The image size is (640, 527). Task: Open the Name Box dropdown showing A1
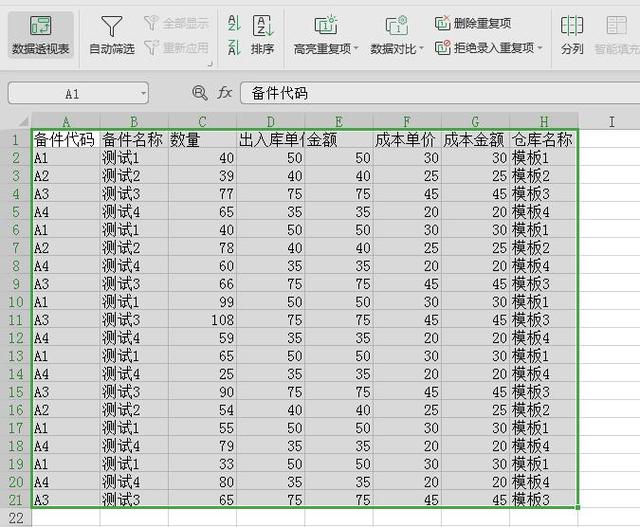[x=143, y=93]
